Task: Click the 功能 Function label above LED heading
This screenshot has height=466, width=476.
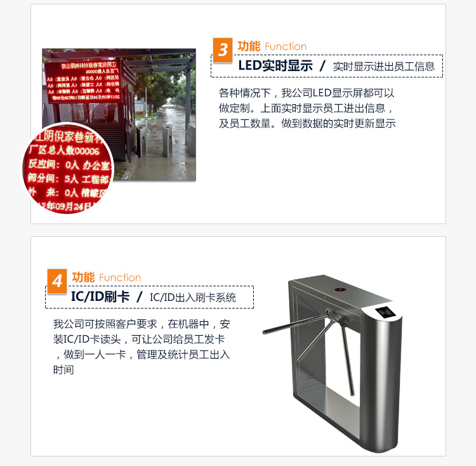Action: [x=272, y=46]
